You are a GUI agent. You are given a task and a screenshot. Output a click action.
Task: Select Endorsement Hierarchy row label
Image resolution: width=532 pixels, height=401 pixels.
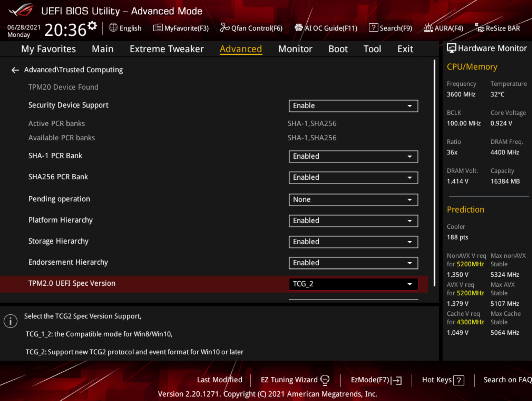tap(68, 262)
